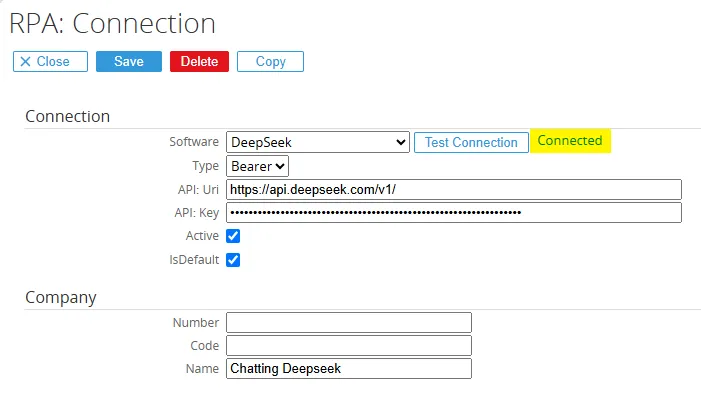The height and width of the screenshot is (398, 701).
Task: Click the Company section heading
Action: [61, 298]
